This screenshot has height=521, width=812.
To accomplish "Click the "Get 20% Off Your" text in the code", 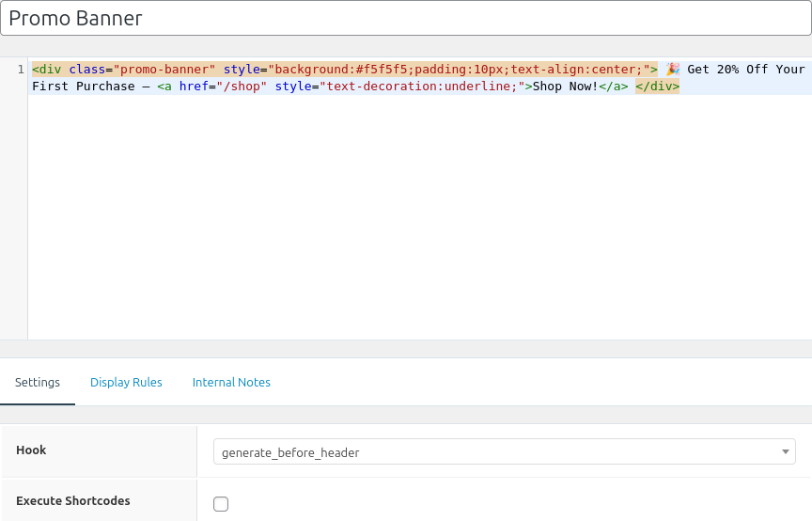I will tap(746, 69).
